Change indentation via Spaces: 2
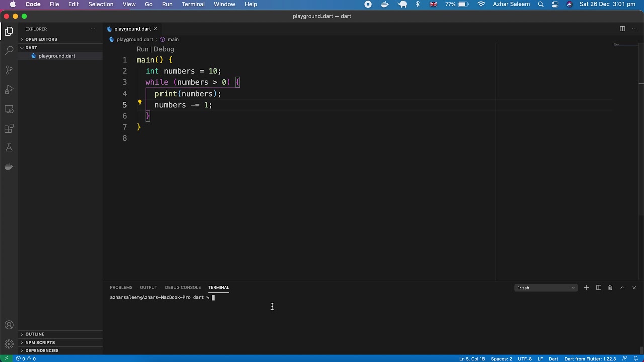The image size is (644, 362). tap(501, 359)
